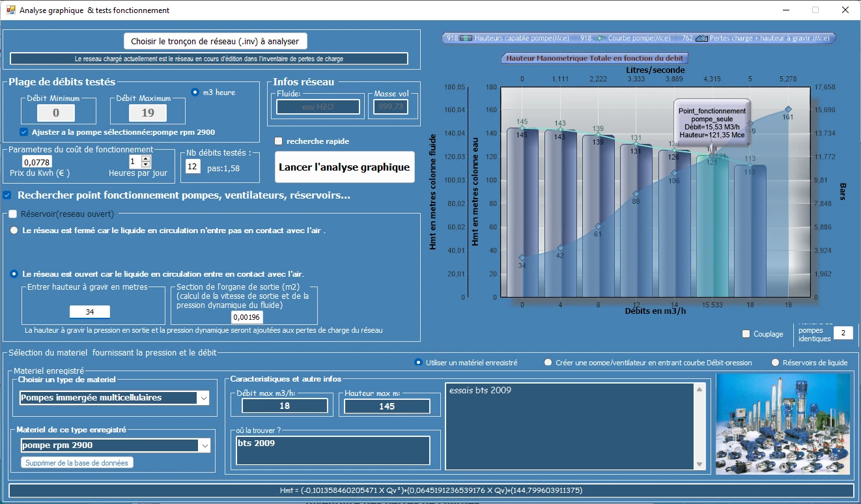
Task: Select 'Créer une pompe/ventilateur' radio option
Action: click(x=548, y=363)
